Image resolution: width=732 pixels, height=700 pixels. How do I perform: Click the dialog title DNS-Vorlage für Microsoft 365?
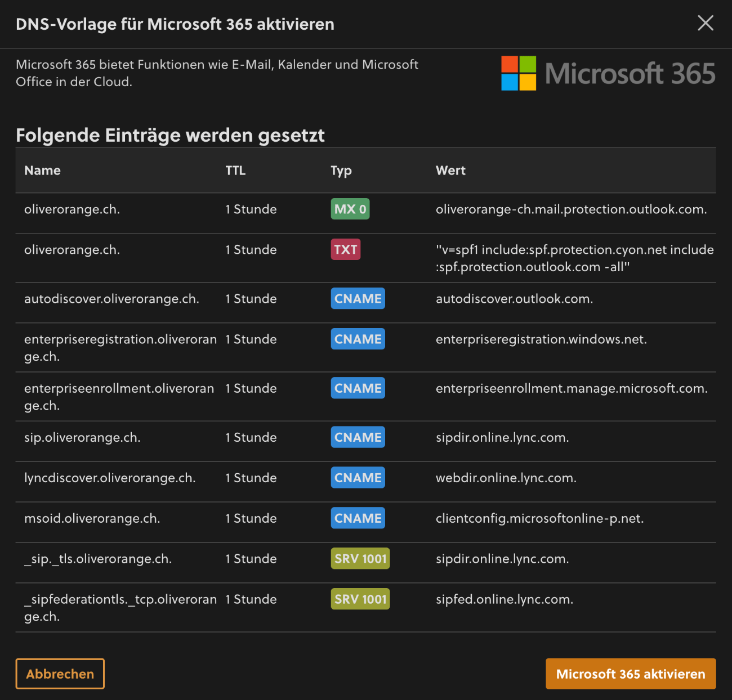tap(175, 24)
